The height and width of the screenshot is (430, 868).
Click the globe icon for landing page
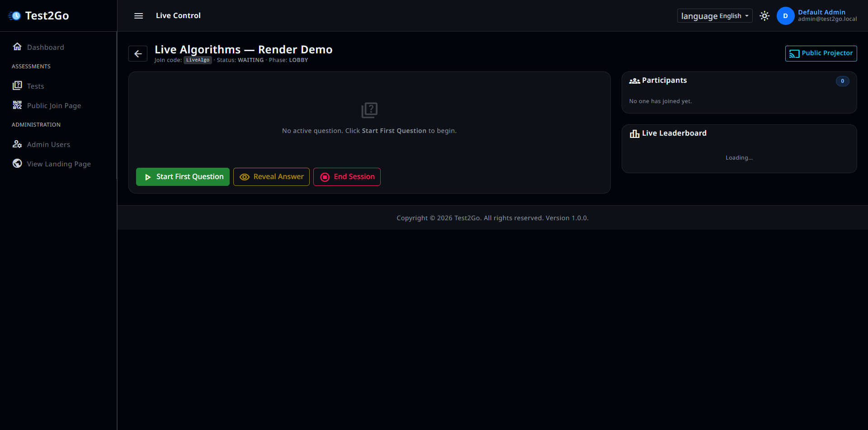click(17, 163)
